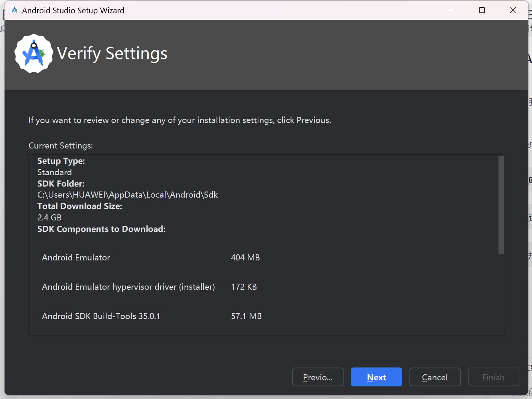Click the instruction text about clicking Previous
This screenshot has width=532, height=399.
tap(180, 120)
